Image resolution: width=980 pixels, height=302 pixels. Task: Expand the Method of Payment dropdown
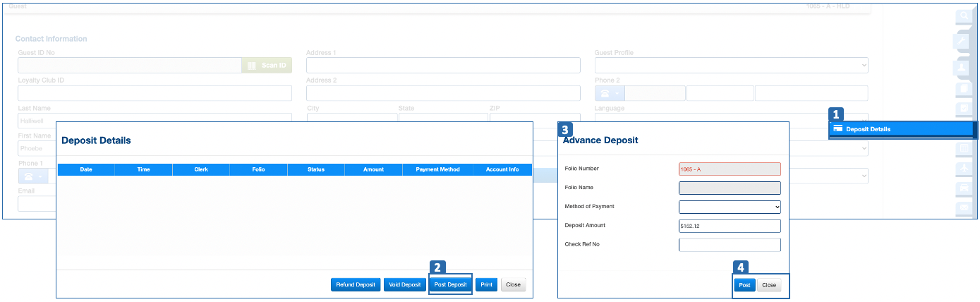click(730, 207)
